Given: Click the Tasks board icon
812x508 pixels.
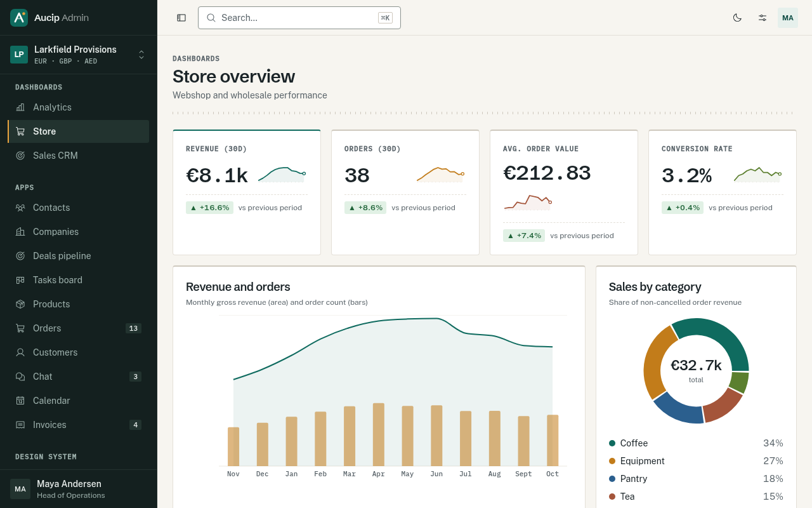Looking at the screenshot, I should 20,280.
